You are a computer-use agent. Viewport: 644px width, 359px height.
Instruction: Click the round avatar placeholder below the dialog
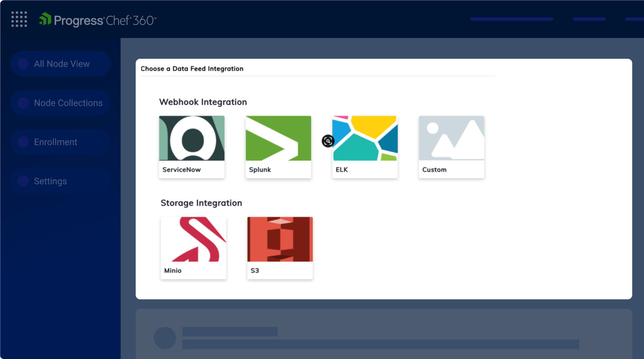(x=165, y=338)
